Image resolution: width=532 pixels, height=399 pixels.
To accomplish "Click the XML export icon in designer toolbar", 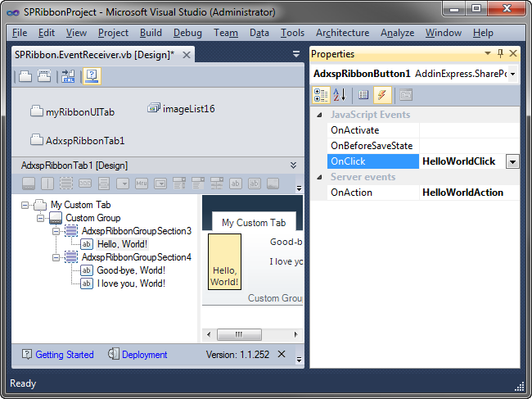I will [x=68, y=76].
